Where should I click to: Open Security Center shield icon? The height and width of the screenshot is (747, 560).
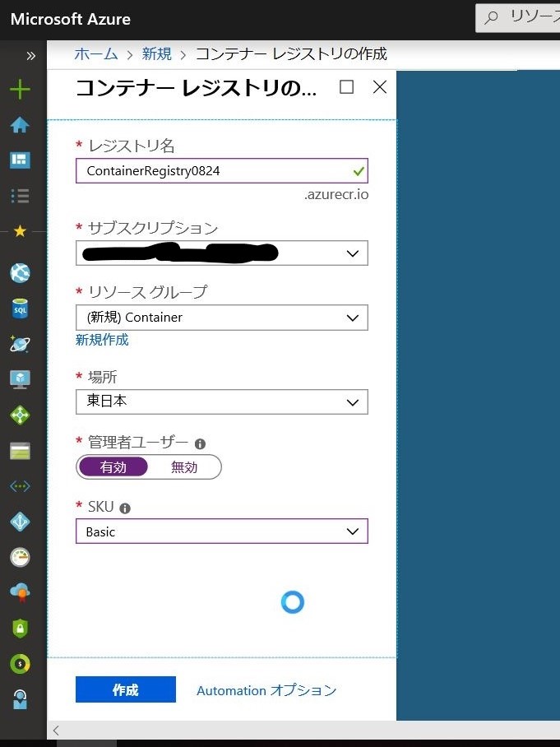coord(20,629)
